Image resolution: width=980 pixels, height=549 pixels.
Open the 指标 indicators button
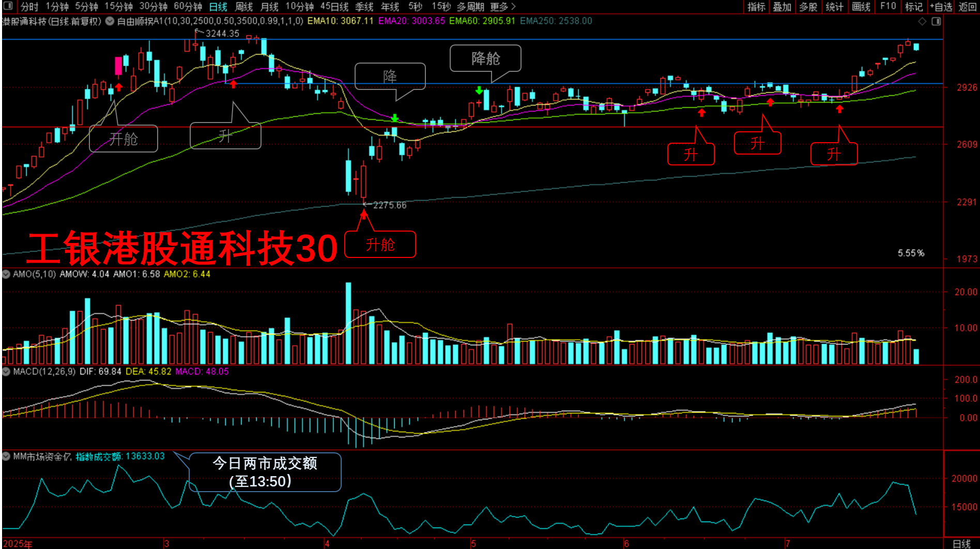click(x=756, y=7)
